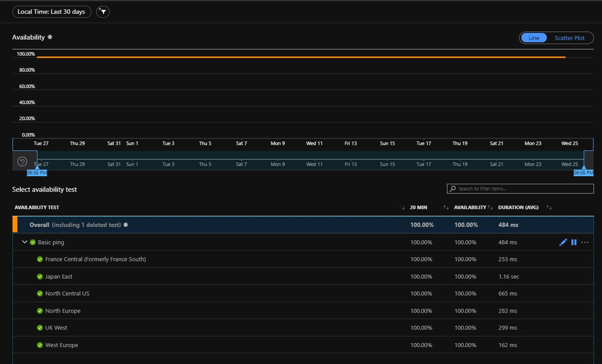Select the Japan East location row
Viewport: 602px width, 364px height.
(x=303, y=276)
